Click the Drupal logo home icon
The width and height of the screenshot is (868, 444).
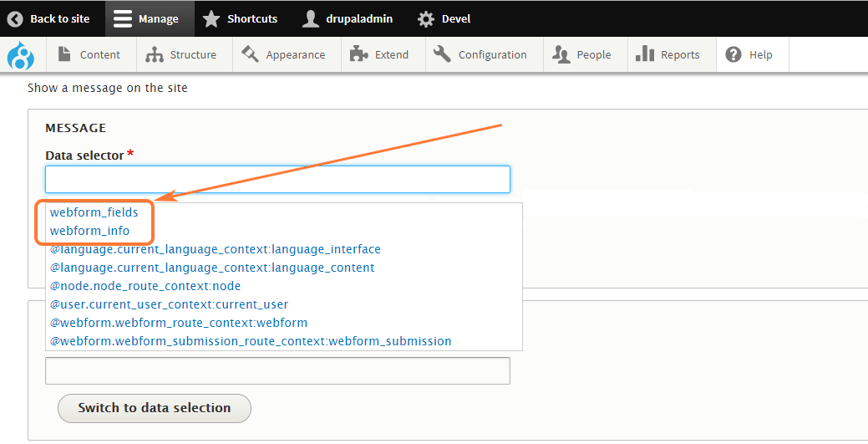[x=20, y=55]
